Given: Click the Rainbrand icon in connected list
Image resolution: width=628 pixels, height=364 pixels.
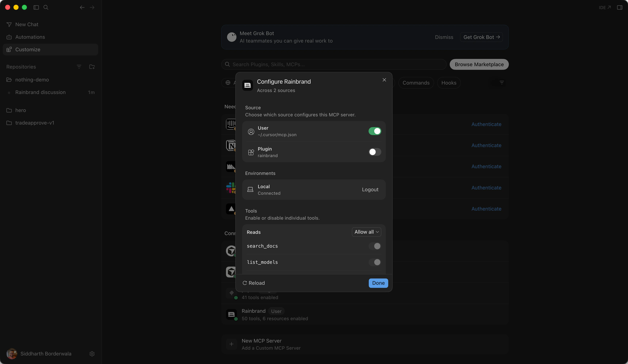Looking at the screenshot, I should click(232, 314).
